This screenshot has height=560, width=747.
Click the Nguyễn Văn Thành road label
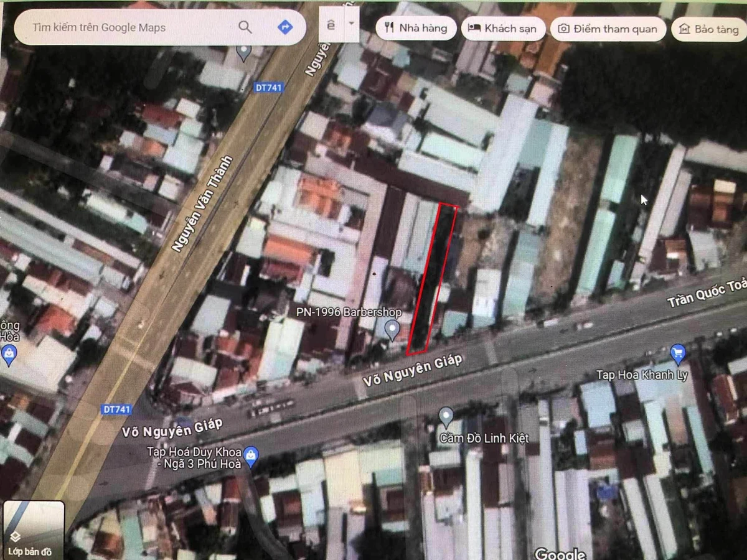[x=202, y=204]
